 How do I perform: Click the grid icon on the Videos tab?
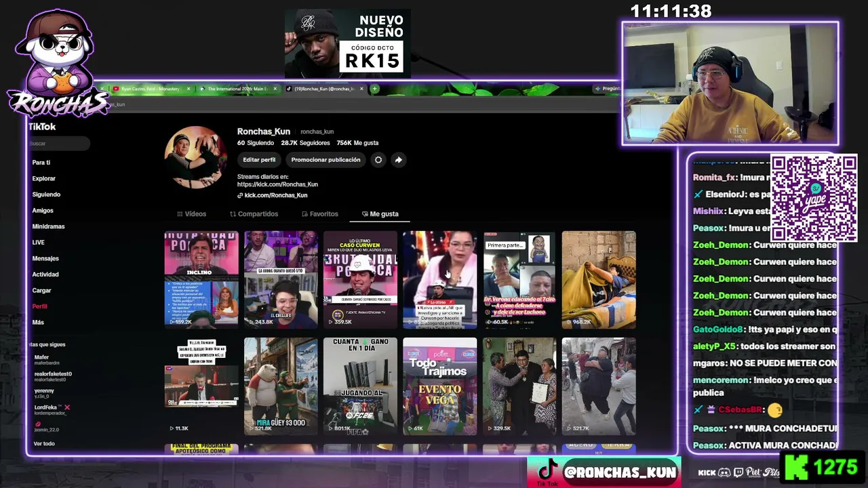coord(180,214)
